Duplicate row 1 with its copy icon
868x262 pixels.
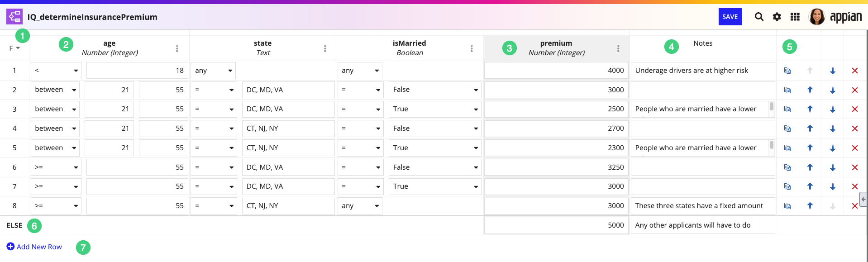pyautogui.click(x=787, y=71)
